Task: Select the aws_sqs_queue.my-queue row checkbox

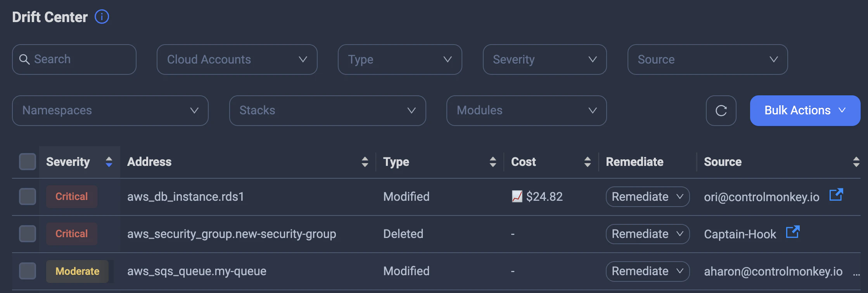Action: (28, 271)
